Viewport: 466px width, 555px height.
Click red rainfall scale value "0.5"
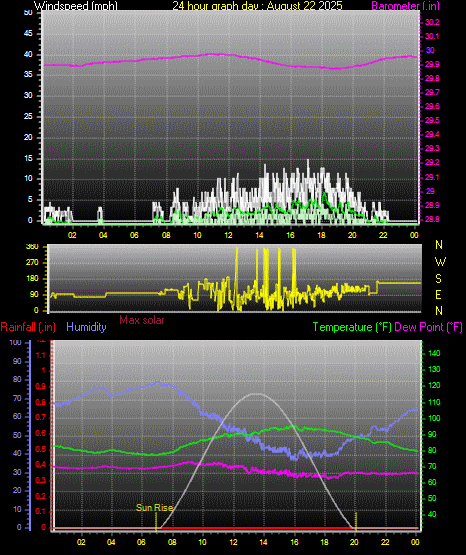click(x=41, y=450)
